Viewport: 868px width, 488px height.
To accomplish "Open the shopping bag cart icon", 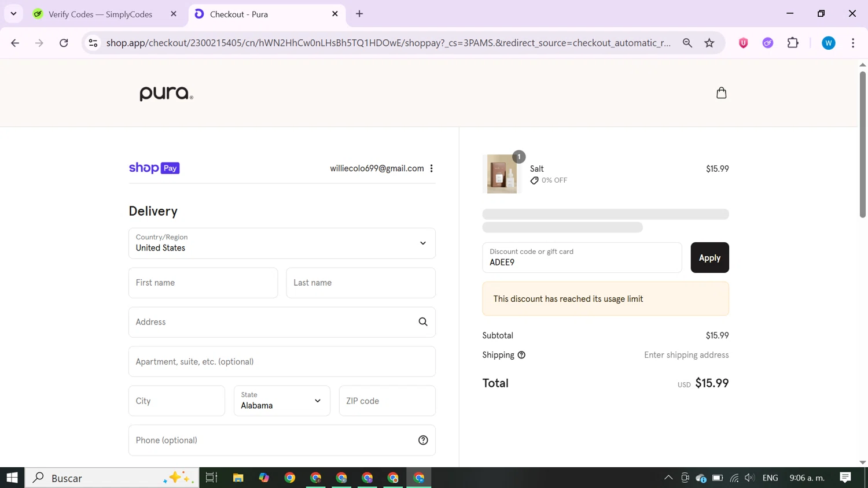I will click(721, 93).
